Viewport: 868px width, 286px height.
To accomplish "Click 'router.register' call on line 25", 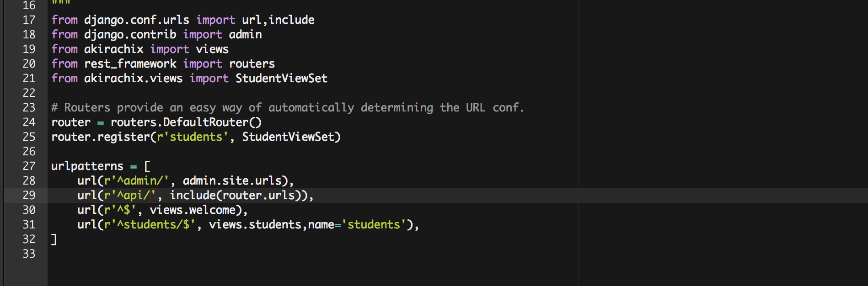I will click(100, 137).
